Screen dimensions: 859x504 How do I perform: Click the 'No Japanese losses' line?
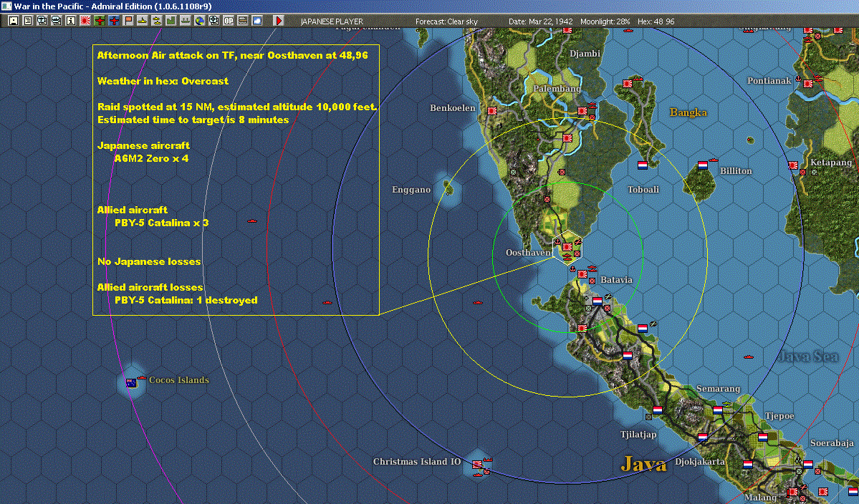click(x=149, y=261)
